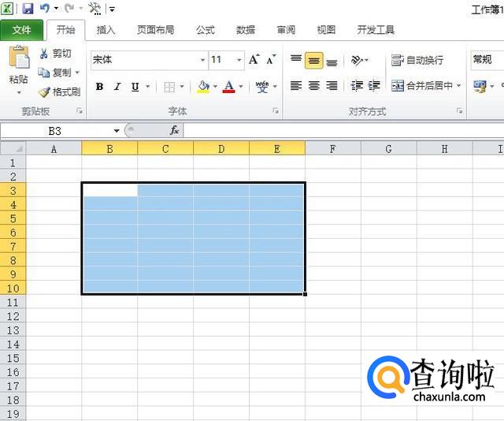Viewport: 504px width, 421px height.
Task: Switch to the 页面布局 tab
Action: [156, 30]
